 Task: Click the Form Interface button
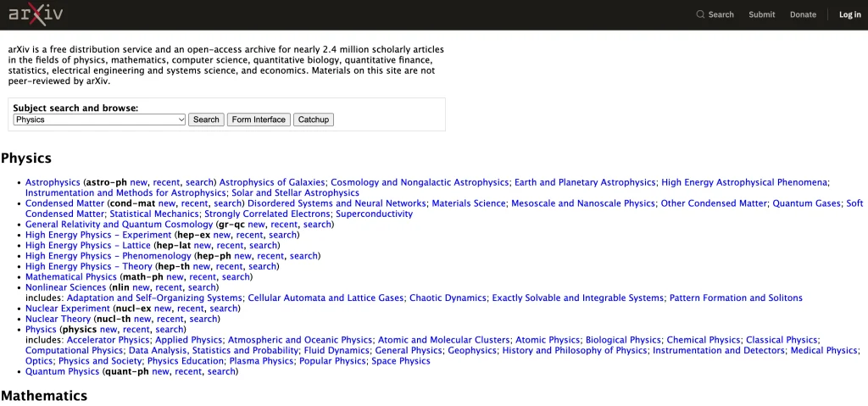pos(259,120)
